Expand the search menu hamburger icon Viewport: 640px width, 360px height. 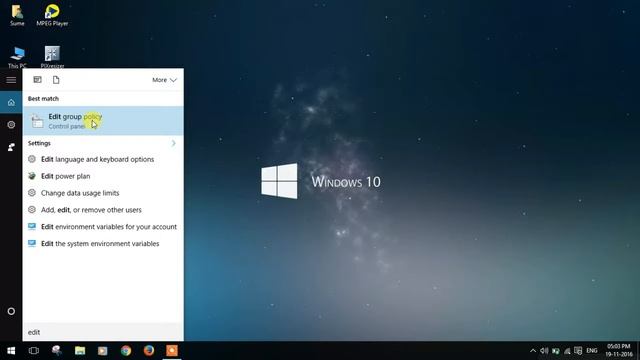pyautogui.click(x=11, y=80)
